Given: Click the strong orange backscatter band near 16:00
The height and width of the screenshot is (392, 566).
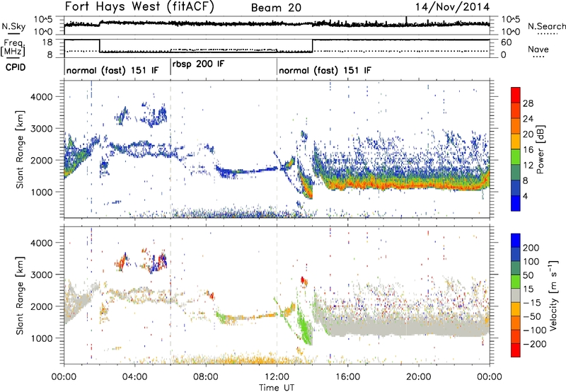Looking at the screenshot, I should pyautogui.click(x=347, y=185).
